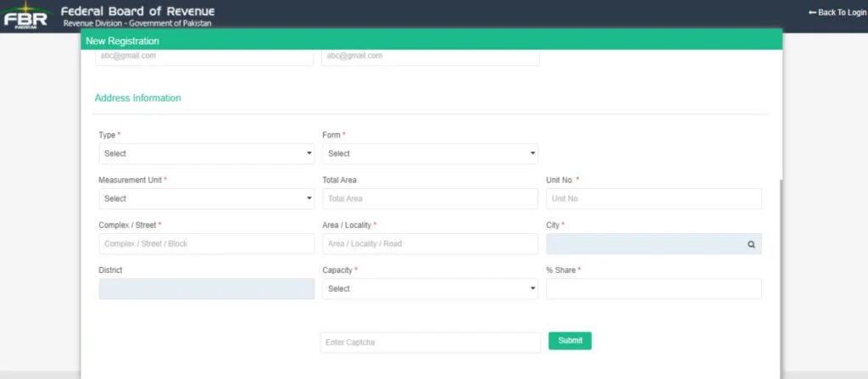Click the Measurement Unit label
The image size is (868, 379).
point(130,180)
